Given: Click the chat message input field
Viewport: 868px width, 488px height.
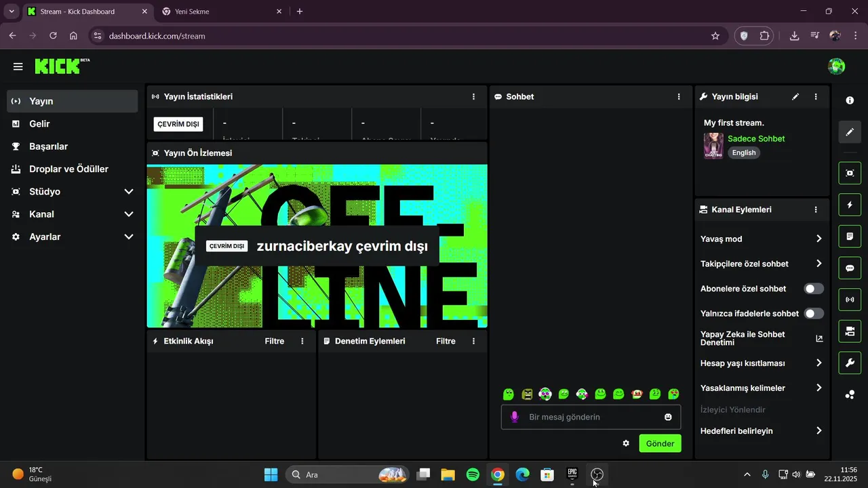Looking at the screenshot, I should (x=591, y=417).
